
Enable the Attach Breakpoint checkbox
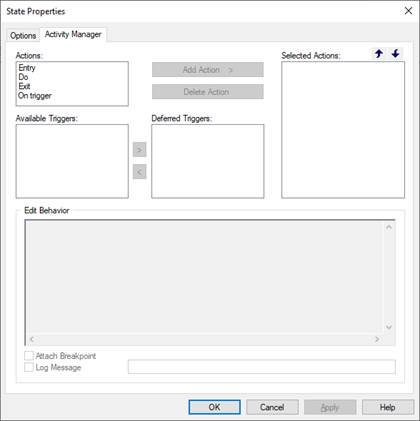coord(29,356)
